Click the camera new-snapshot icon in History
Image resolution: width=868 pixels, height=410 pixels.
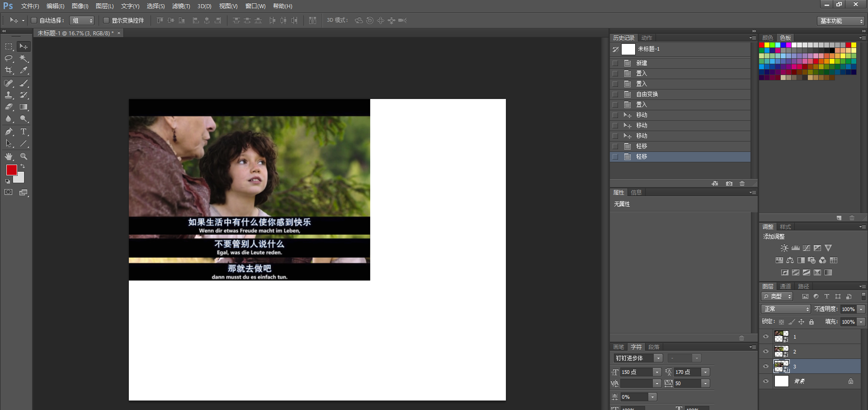(729, 184)
